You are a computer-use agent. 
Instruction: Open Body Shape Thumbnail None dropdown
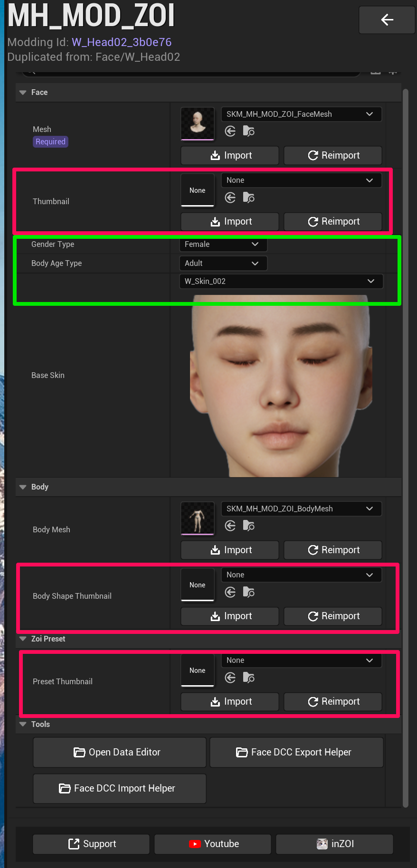[301, 575]
